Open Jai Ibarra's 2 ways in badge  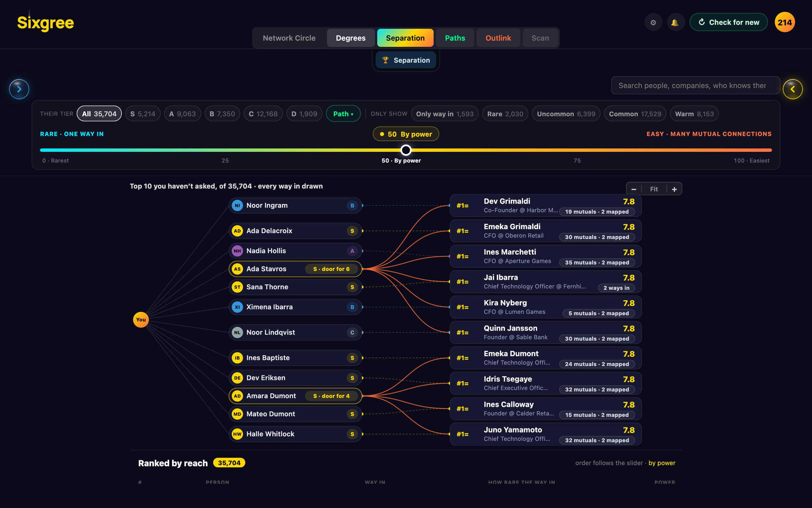[x=616, y=288]
